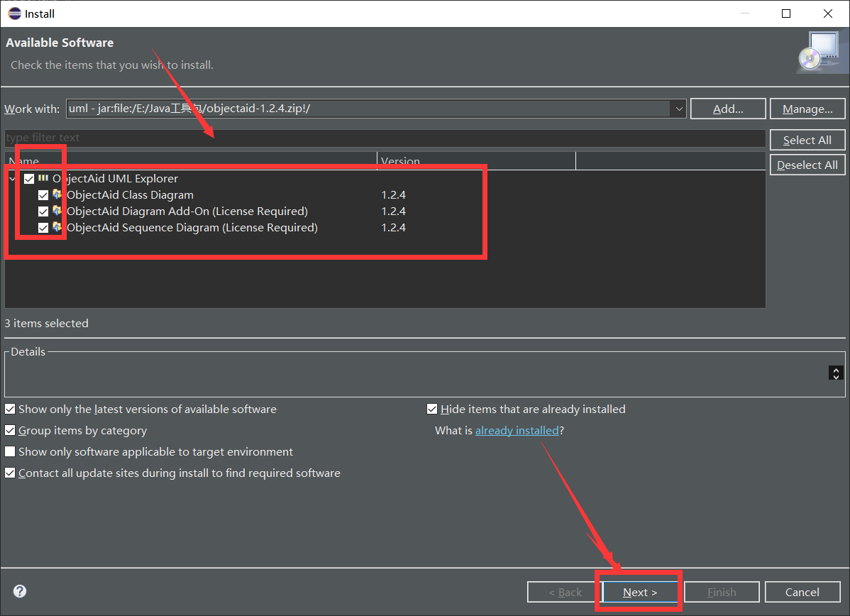
Task: Toggle the ObjectAid Diagram Add-On checkbox
Action: coord(43,211)
